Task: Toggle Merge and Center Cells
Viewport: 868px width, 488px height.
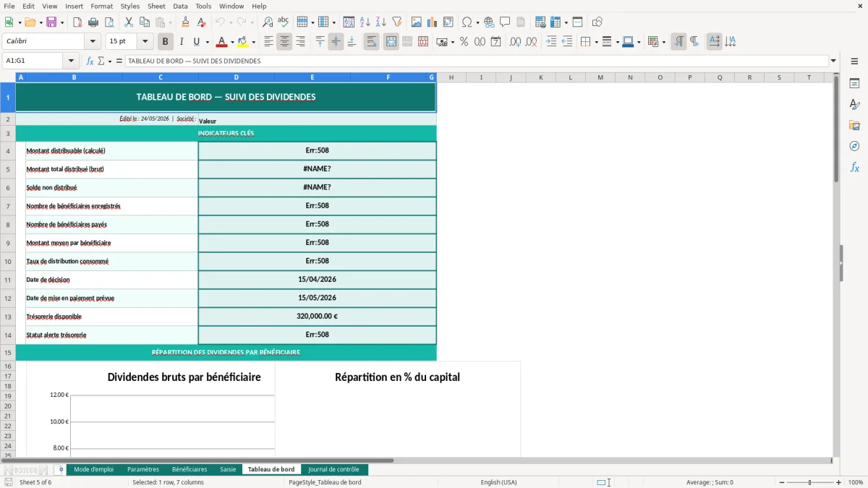Action: pyautogui.click(x=391, y=42)
